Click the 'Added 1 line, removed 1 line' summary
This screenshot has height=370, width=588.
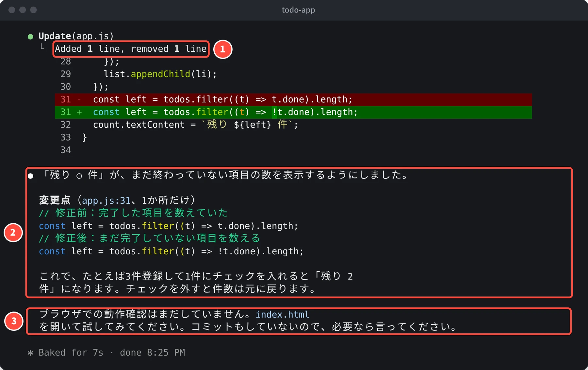(131, 49)
